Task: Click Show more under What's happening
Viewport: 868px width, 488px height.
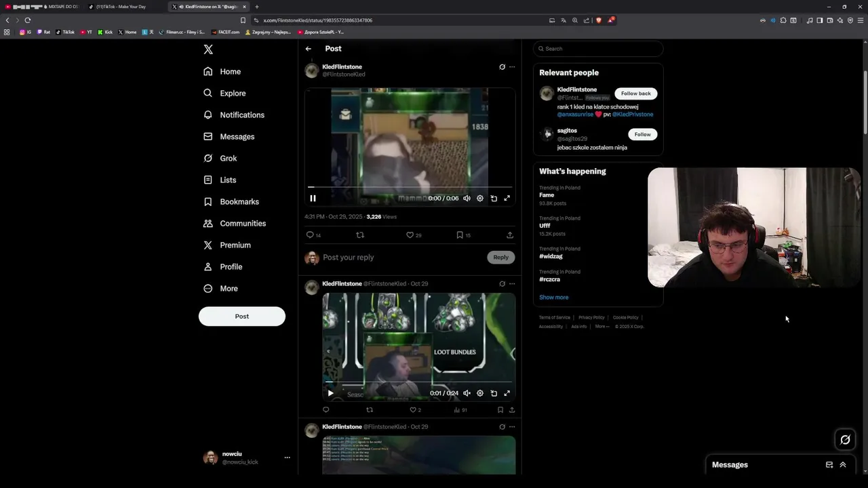Action: pos(554,298)
